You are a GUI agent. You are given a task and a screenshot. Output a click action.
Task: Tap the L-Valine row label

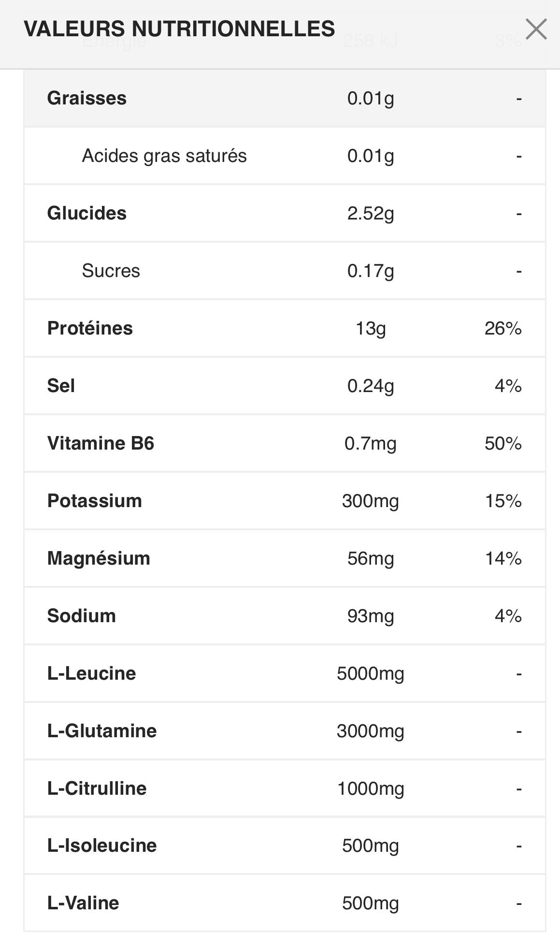point(83,903)
